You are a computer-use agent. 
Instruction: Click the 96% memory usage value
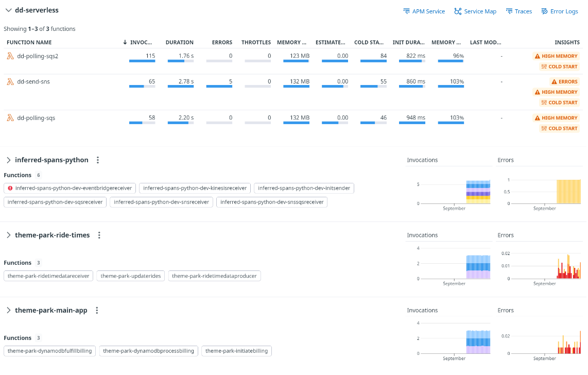point(458,56)
